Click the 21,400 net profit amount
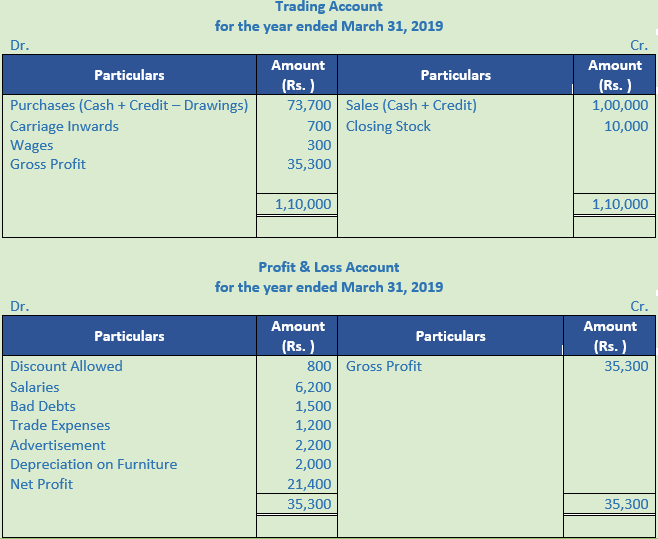The image size is (658, 539). (x=309, y=484)
